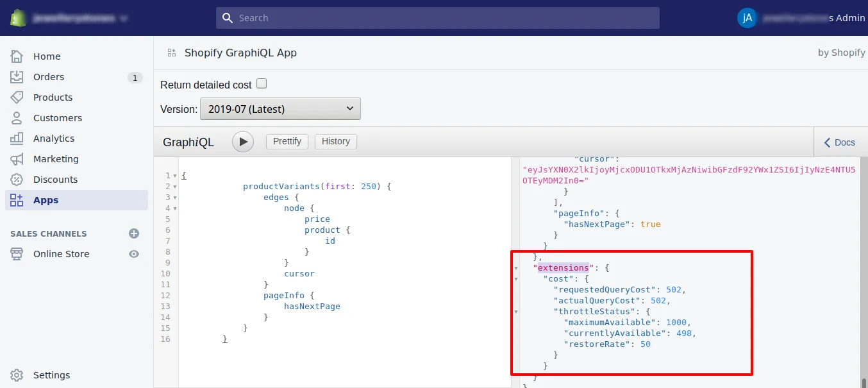Open Discounts in sidebar
The image size is (868, 388).
[x=76, y=180]
